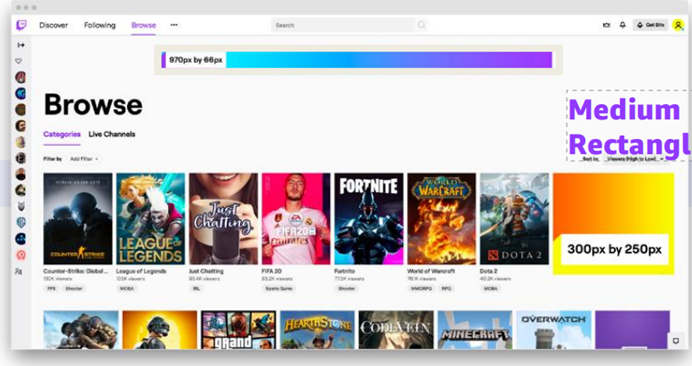Open the user profile avatar menu
Screen dimensions: 692x366
coord(678,25)
